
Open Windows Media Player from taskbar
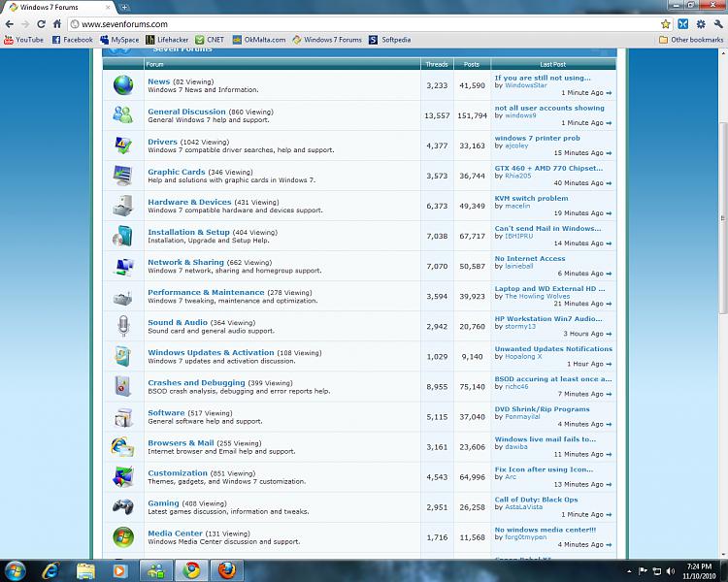119,570
